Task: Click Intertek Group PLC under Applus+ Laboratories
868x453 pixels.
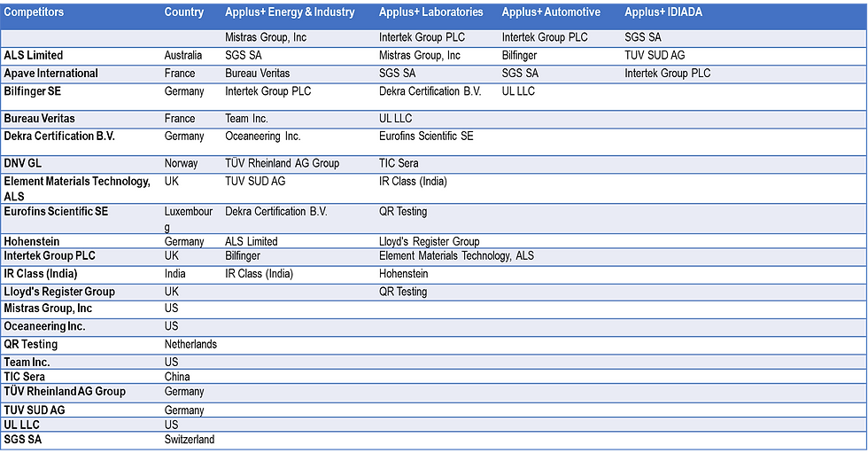Action: point(422,37)
